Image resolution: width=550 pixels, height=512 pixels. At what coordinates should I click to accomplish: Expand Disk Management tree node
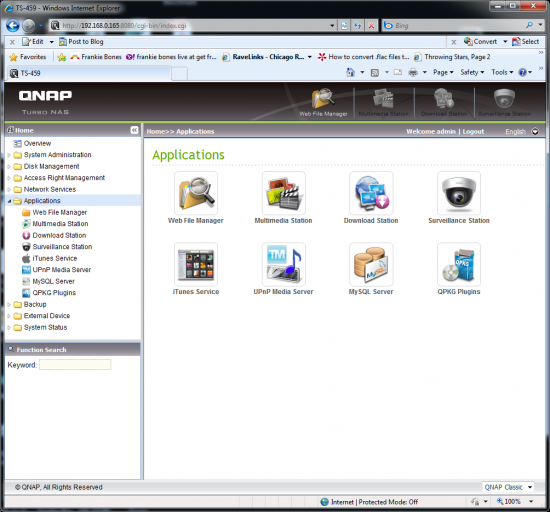pos(9,167)
